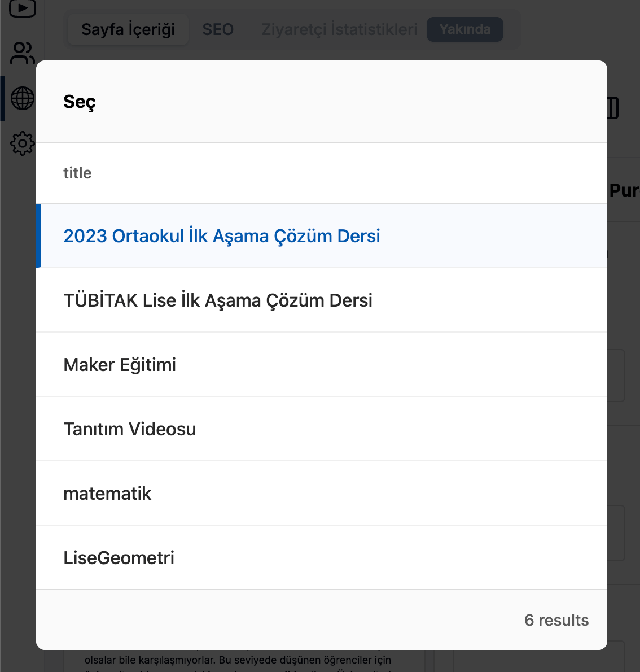Switch to the Sayfa İçeriği tab
The image size is (640, 672).
[128, 29]
